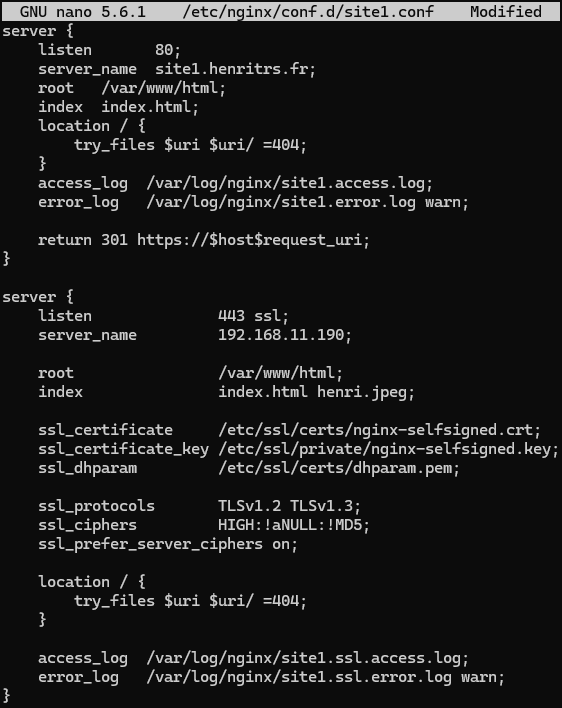Screen dimensions: 562x708
Task: Select the return 301 redirect line
Action: pyautogui.click(x=204, y=240)
